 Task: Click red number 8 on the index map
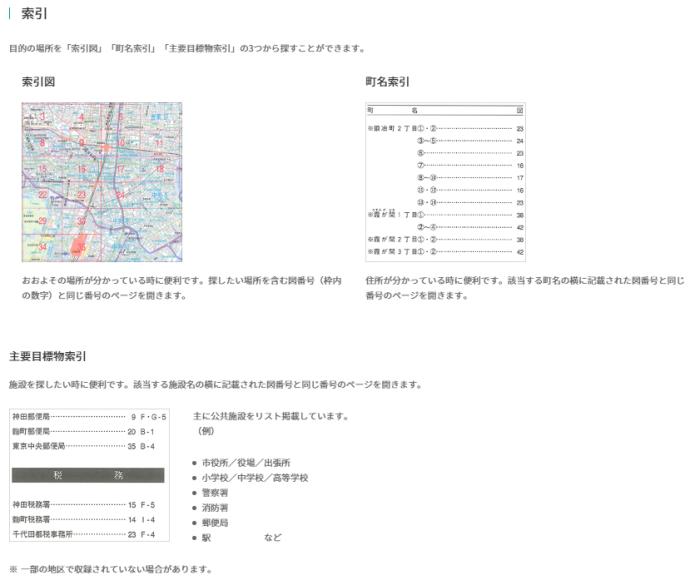click(x=42, y=143)
